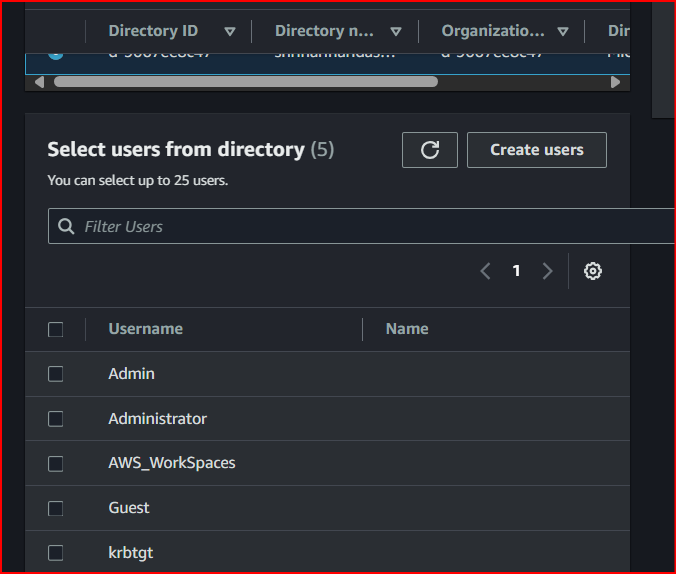This screenshot has height=574, width=676.
Task: Click the Filter Users input field
Action: (x=361, y=226)
